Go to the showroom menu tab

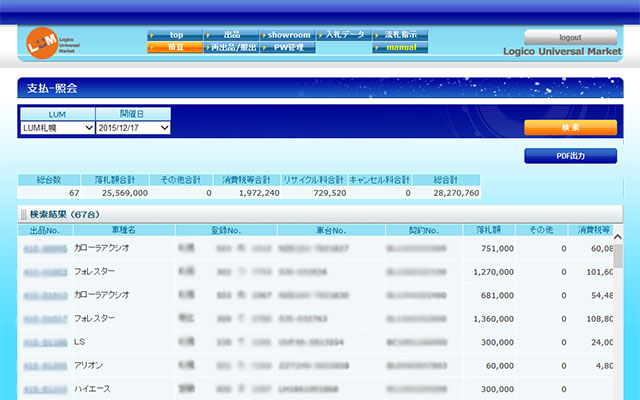pos(287,35)
